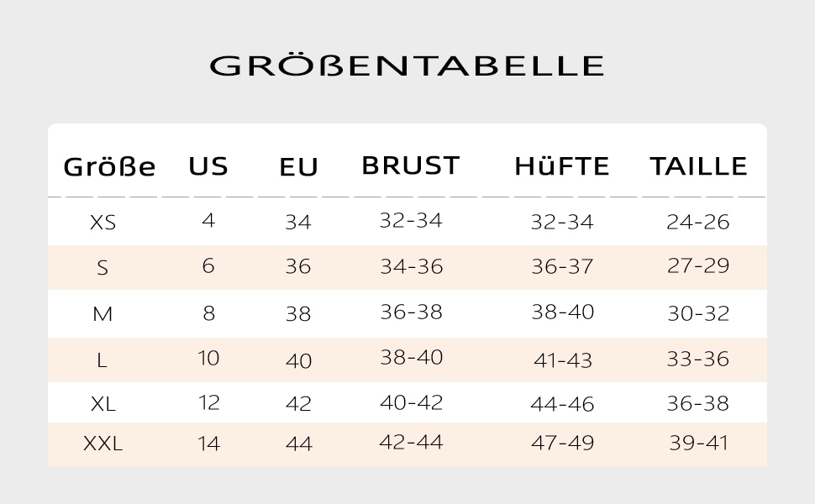The image size is (815, 504).
Task: Click Hüfte value 44-46
Action: (x=562, y=404)
